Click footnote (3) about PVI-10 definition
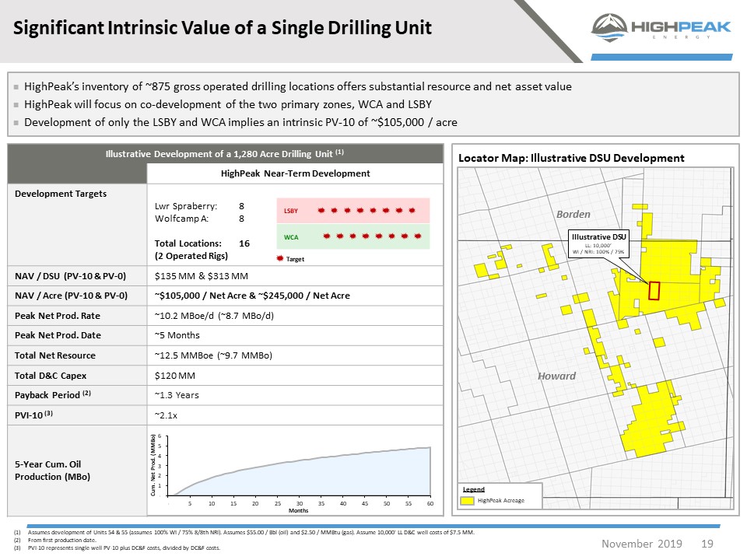Screen dimensions: 747x560 click(x=124, y=548)
